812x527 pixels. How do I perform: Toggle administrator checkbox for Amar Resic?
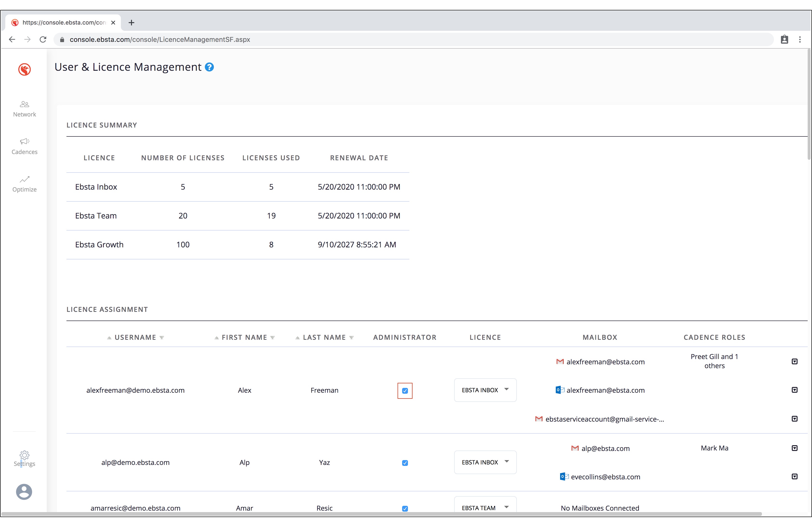[405, 508]
